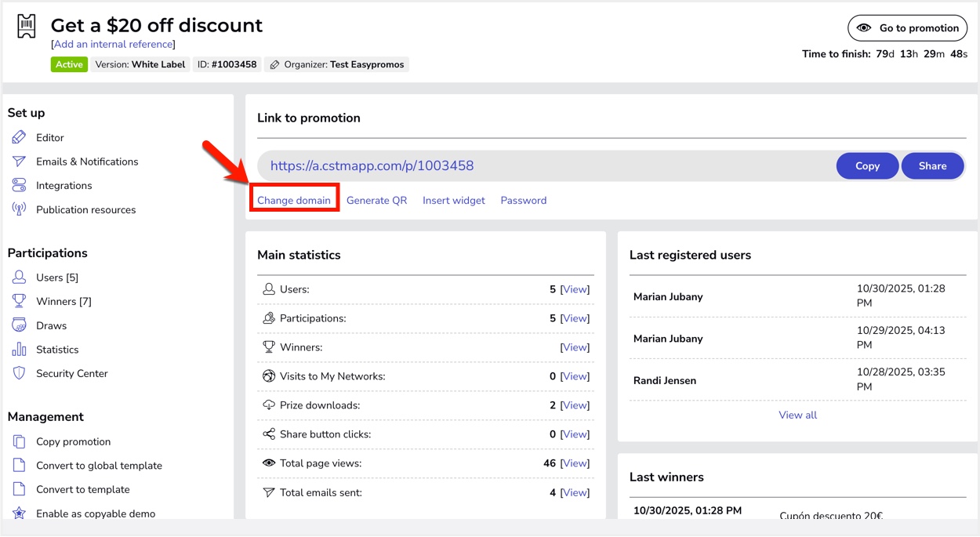Image resolution: width=980 pixels, height=537 pixels.
Task: Open Convert to global template option
Action: 99,466
